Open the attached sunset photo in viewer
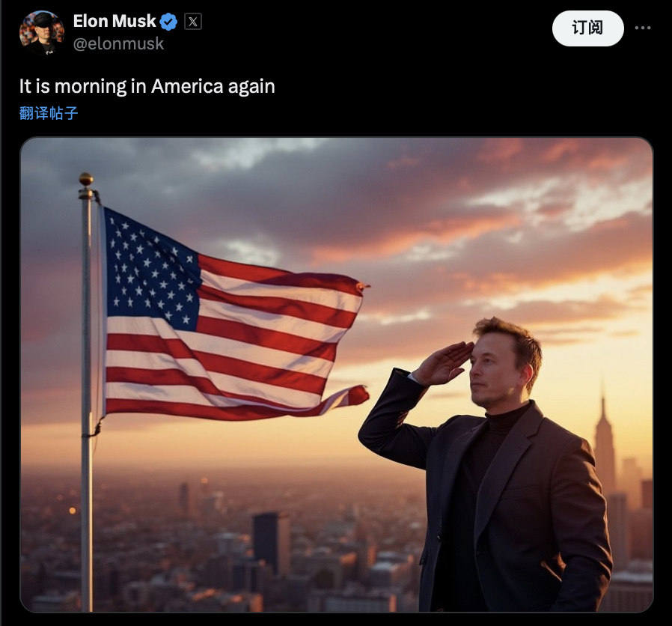This screenshot has width=672, height=626. coord(337,374)
